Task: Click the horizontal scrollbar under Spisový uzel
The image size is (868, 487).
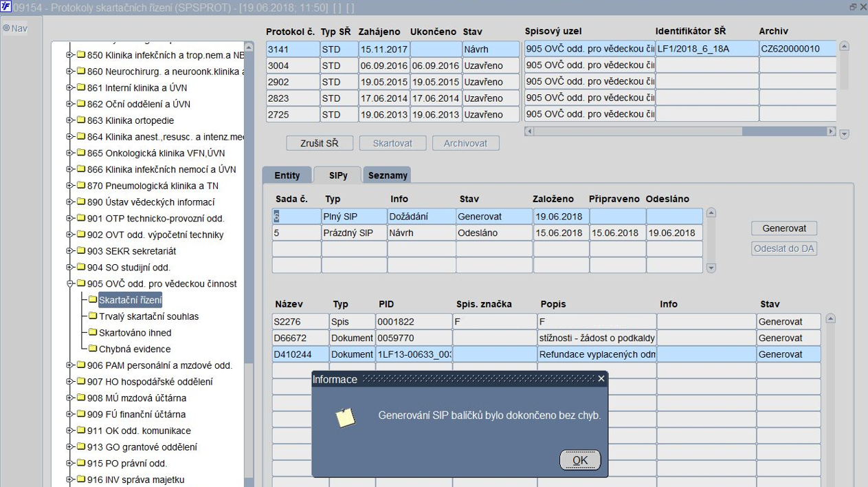Action: click(680, 131)
